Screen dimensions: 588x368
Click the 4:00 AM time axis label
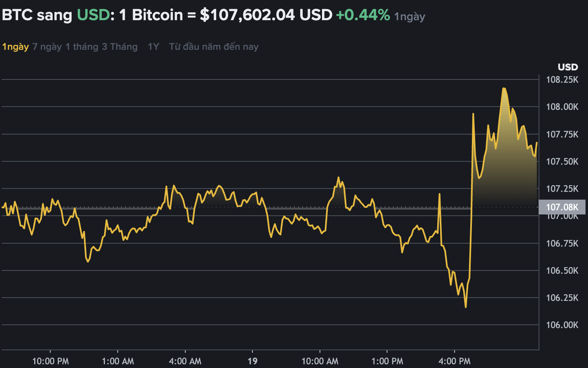pos(185,361)
